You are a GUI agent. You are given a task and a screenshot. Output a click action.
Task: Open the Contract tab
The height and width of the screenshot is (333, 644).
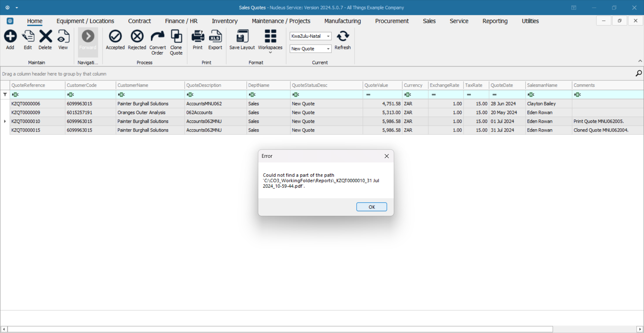coord(140,21)
